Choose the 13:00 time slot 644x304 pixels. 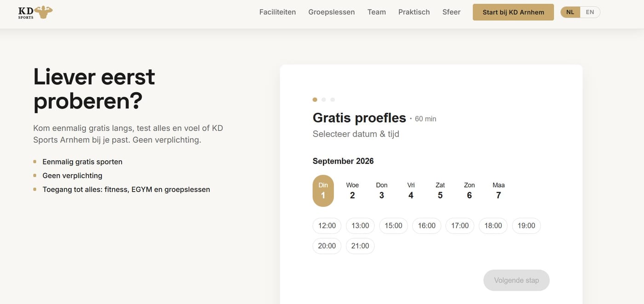[x=360, y=226]
